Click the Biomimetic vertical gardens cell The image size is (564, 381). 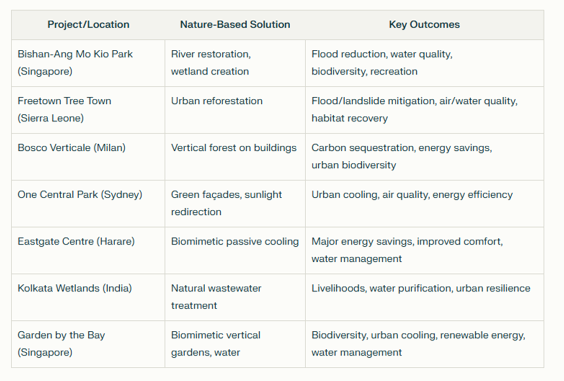point(235,344)
